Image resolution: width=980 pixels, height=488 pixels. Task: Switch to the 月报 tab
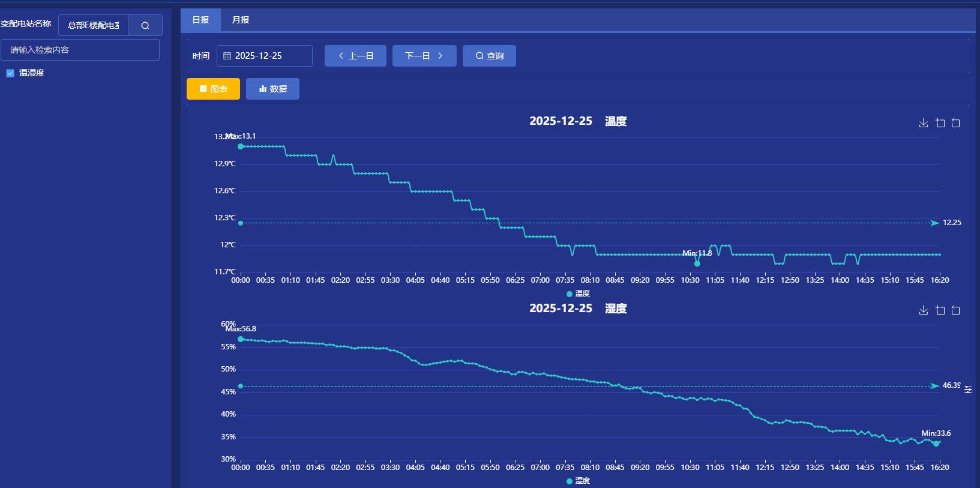(x=241, y=20)
